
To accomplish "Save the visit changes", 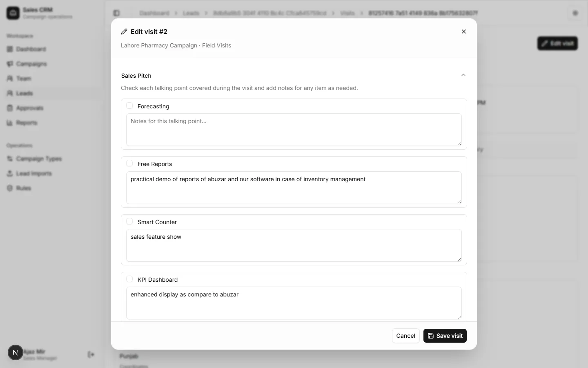I will click(x=445, y=336).
